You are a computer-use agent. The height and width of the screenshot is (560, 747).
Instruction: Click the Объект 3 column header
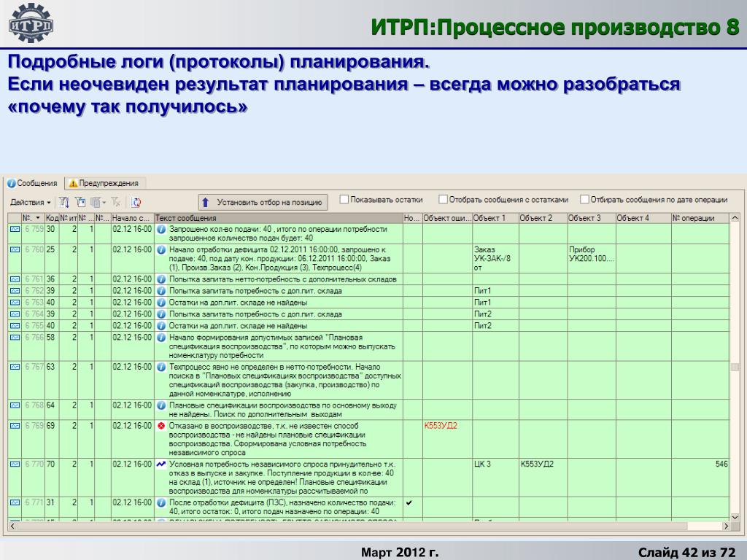592,218
